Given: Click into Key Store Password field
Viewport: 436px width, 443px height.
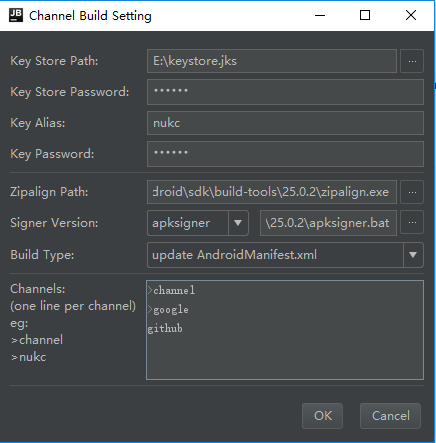Looking at the screenshot, I should click(x=285, y=92).
